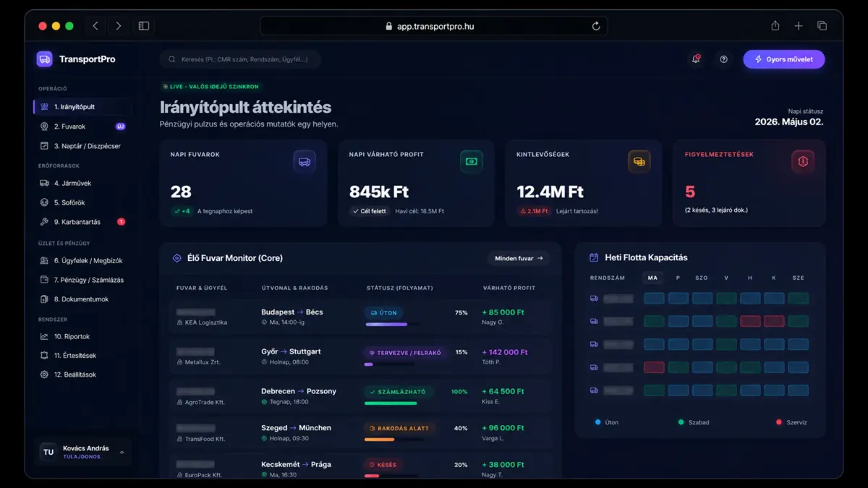Image resolution: width=868 pixels, height=488 pixels.
Task: Click the TU user avatar
Action: tap(48, 452)
